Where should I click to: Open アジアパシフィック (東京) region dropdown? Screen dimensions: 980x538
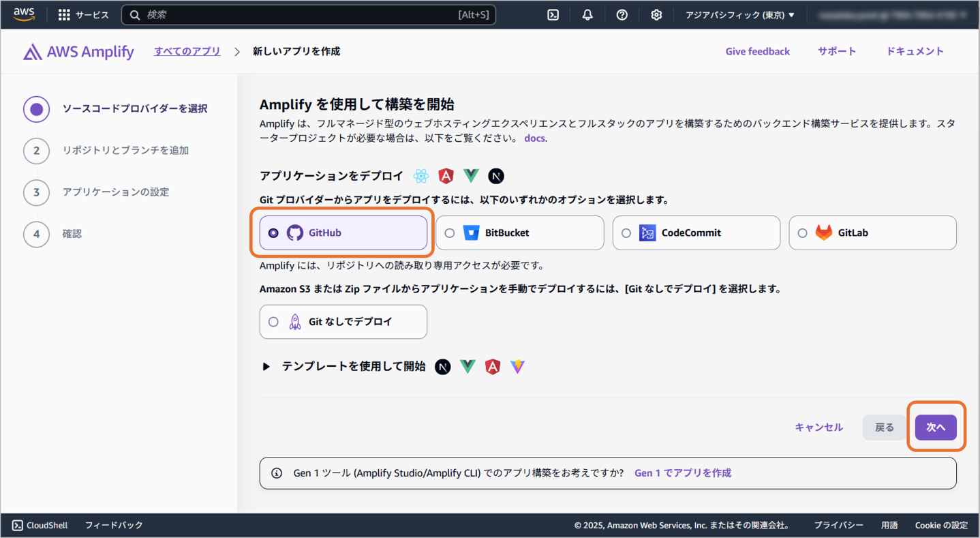pos(740,15)
